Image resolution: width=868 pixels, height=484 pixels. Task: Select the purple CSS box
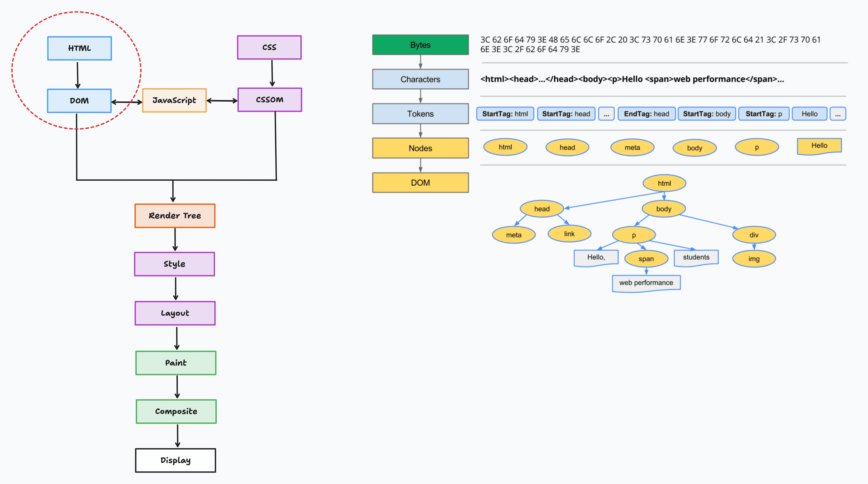[x=269, y=47]
